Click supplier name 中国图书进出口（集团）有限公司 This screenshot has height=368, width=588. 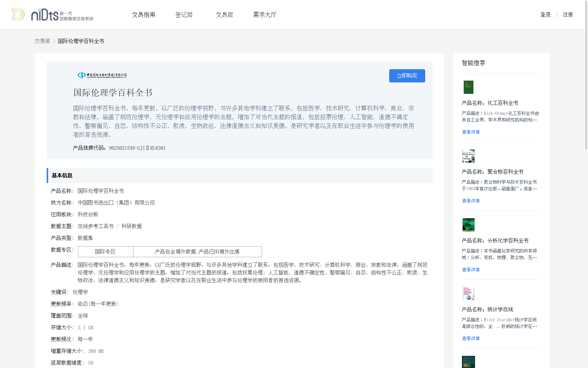[116, 203]
